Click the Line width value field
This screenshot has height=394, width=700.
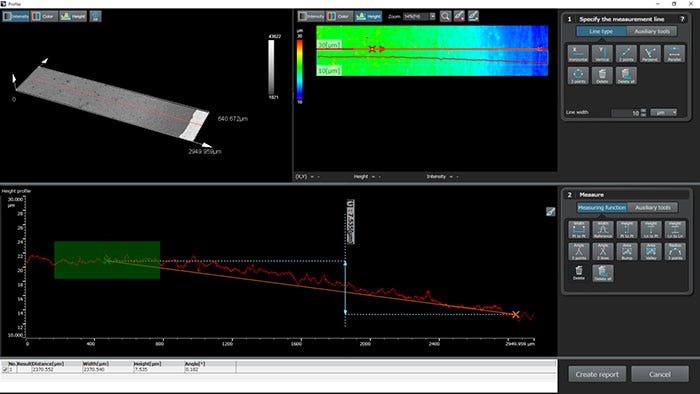coord(626,113)
